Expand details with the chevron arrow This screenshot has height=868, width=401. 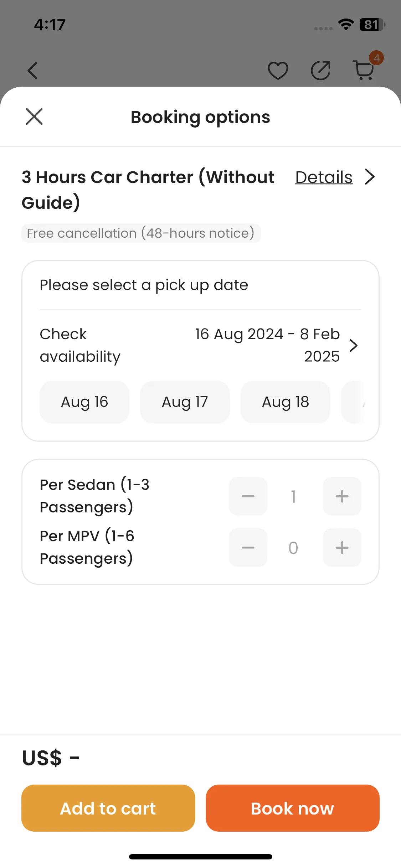[x=370, y=177]
